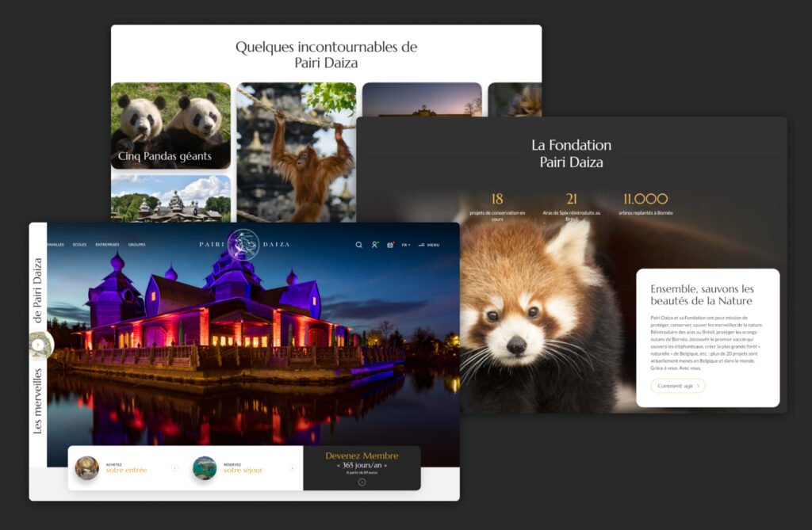Open the MENU hamburger button
This screenshot has width=812, height=530.
tap(429, 245)
